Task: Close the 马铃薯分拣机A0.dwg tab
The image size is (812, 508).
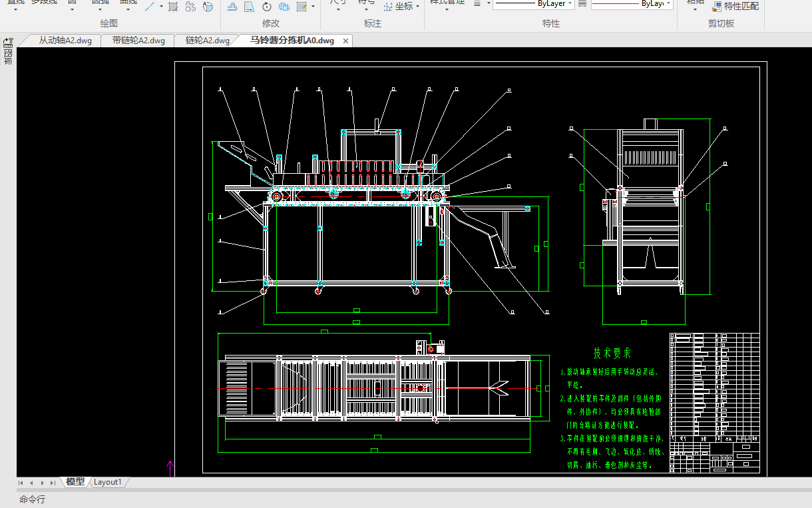Action: tap(345, 41)
